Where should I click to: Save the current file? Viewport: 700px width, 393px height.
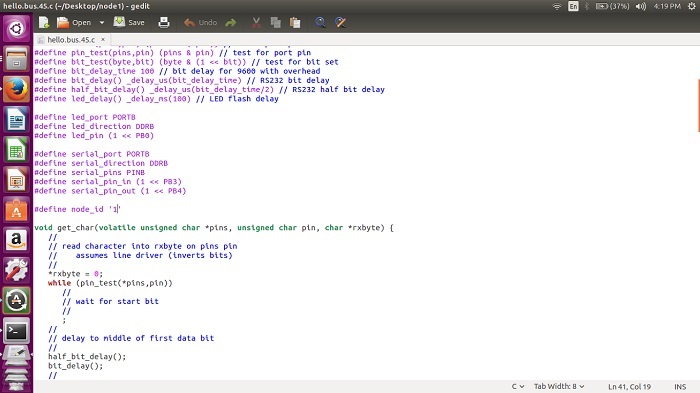click(129, 22)
